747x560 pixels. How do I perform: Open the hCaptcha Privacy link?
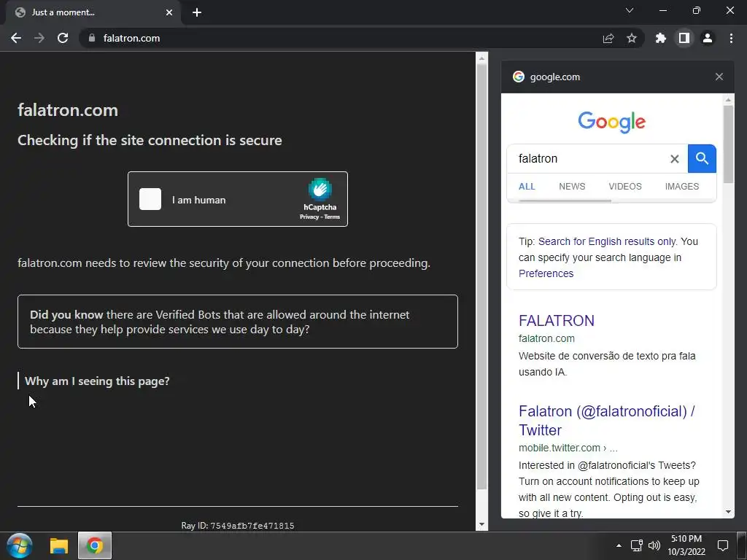coord(309,217)
